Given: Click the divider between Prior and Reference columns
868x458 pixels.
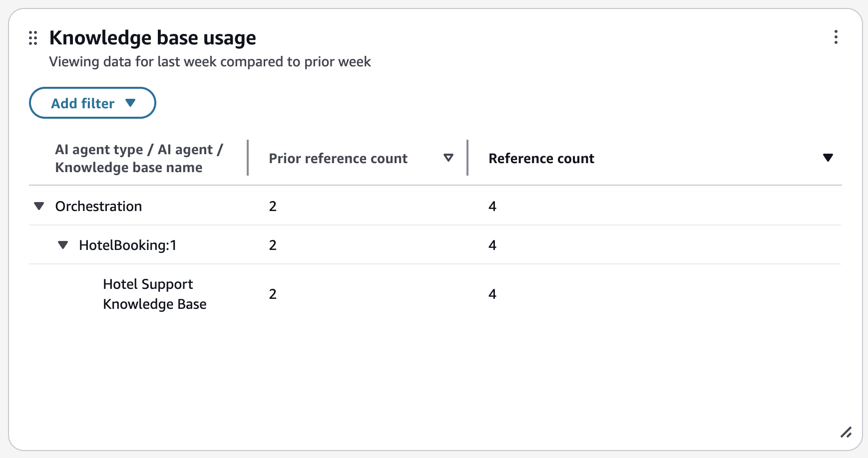Looking at the screenshot, I should tap(467, 158).
